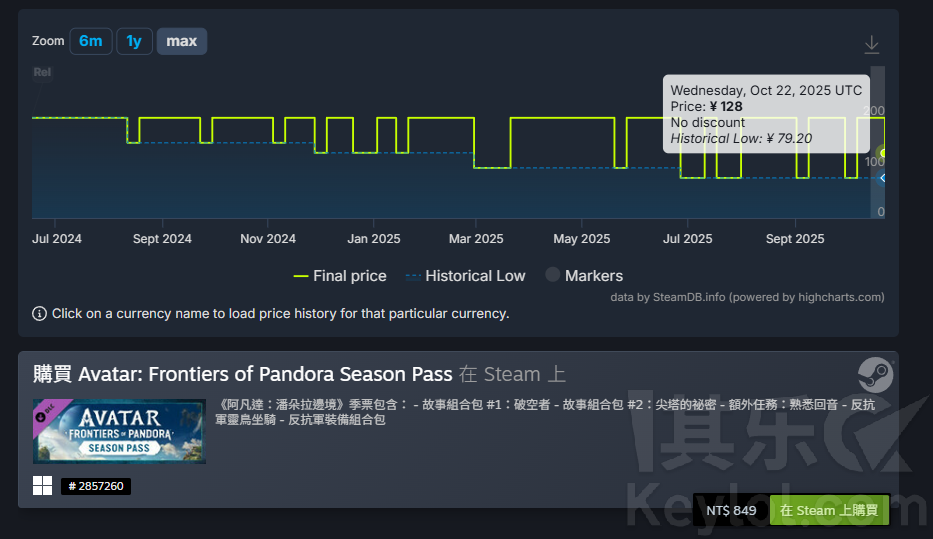
Task: Click the green price marker on chart edge
Action: coord(882,152)
